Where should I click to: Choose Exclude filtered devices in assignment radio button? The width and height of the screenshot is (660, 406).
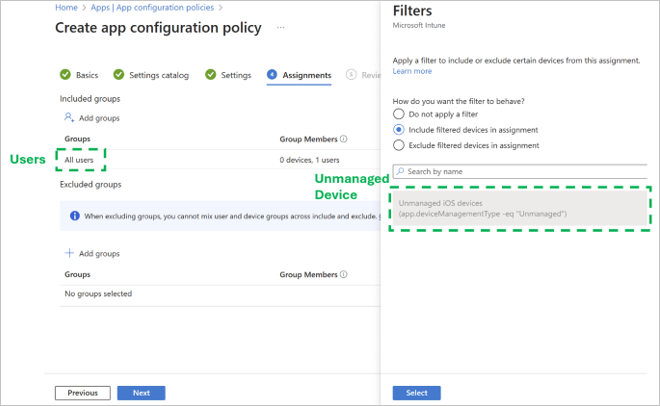399,145
